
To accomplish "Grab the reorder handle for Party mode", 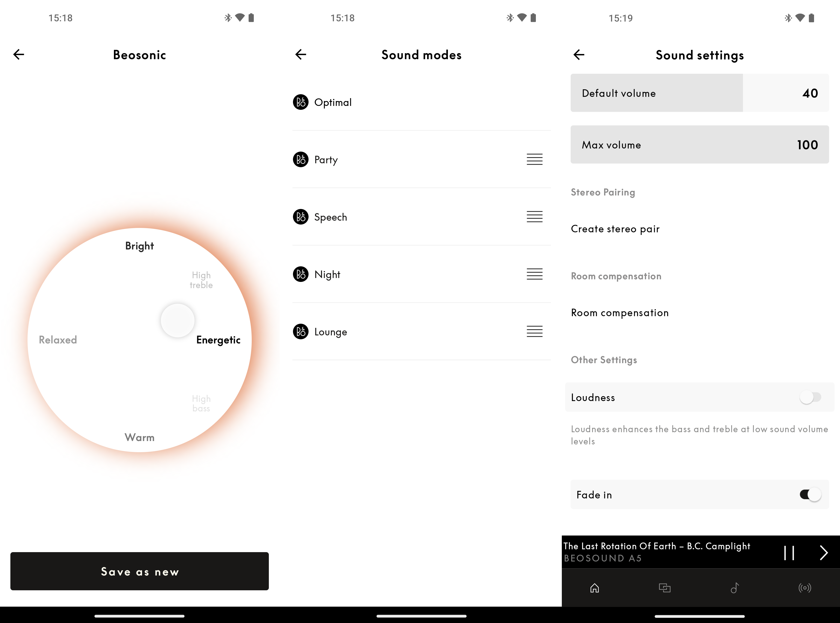I will point(535,160).
